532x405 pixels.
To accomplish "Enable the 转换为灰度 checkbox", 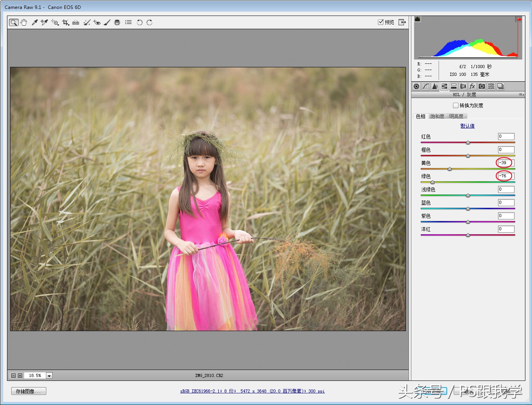I will 456,105.
